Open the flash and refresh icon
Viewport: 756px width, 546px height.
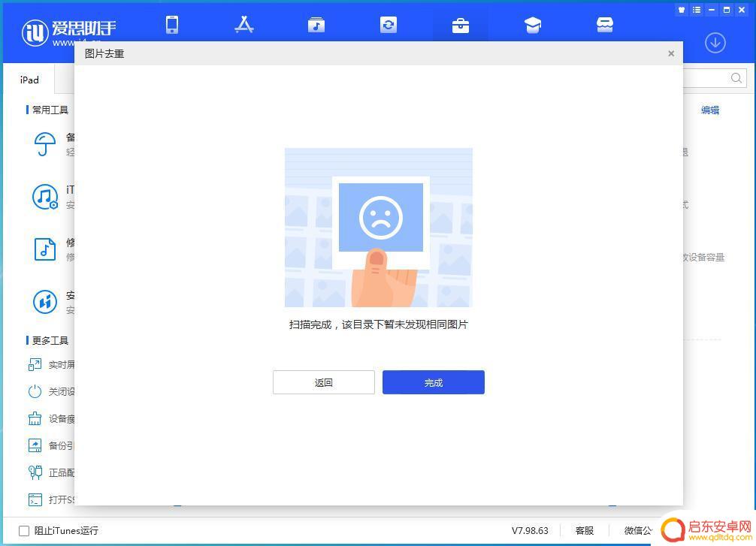(x=388, y=25)
